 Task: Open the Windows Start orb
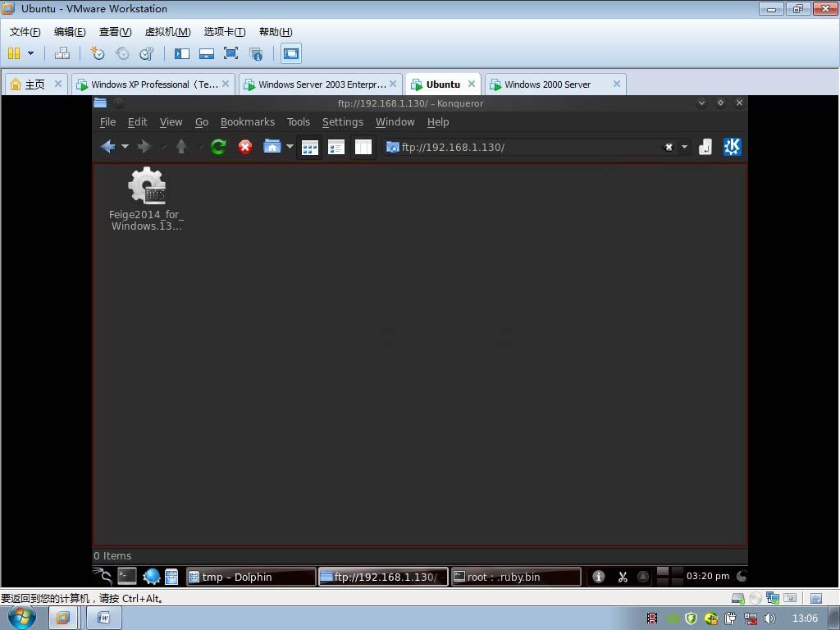point(22,618)
